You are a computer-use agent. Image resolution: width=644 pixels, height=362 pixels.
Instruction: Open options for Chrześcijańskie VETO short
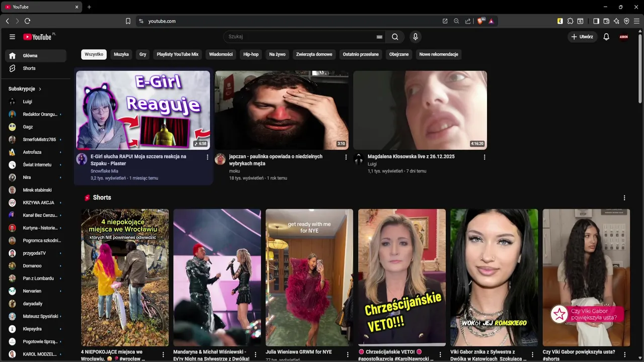[x=440, y=354]
